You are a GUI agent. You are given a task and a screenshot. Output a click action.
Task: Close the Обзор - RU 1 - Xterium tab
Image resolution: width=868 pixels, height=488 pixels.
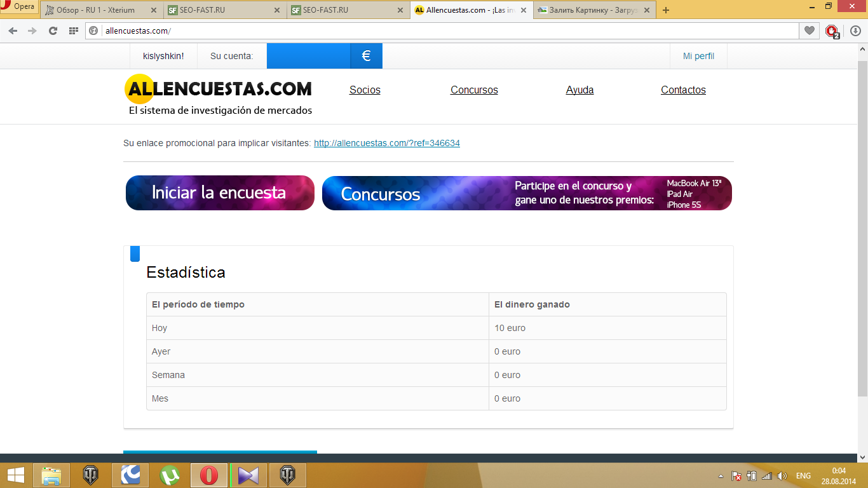[154, 10]
